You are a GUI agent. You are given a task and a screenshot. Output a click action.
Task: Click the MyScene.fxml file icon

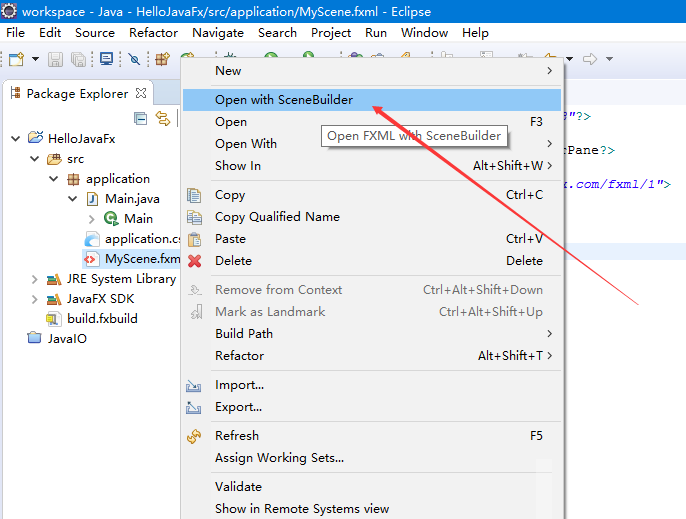pos(91,259)
